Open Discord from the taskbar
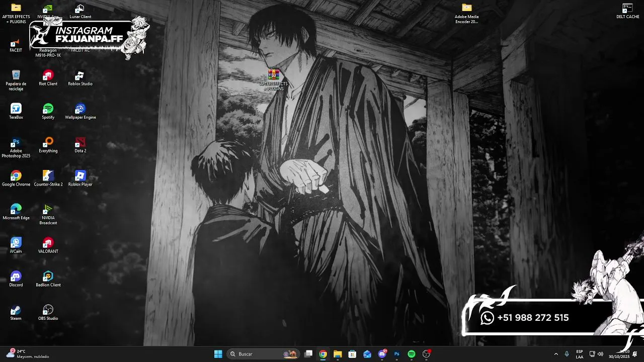644x362 pixels. coord(382,354)
